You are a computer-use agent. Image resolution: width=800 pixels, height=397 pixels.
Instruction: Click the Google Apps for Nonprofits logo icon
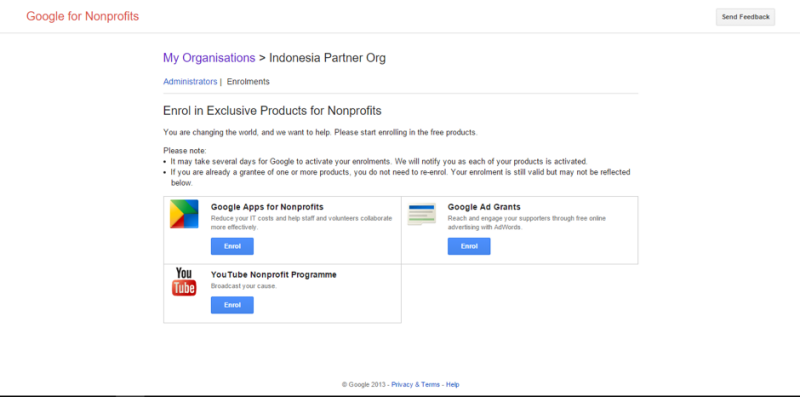[184, 214]
